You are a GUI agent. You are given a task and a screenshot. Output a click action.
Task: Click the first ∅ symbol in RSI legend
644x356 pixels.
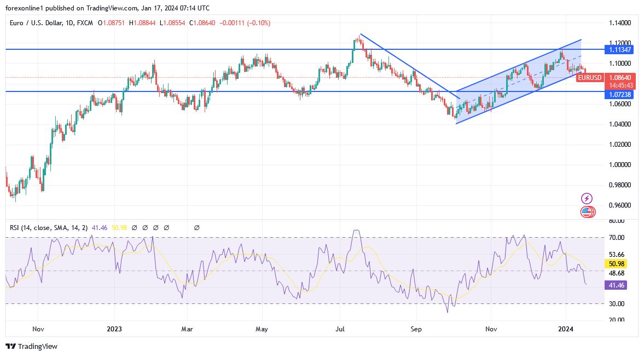(134, 227)
